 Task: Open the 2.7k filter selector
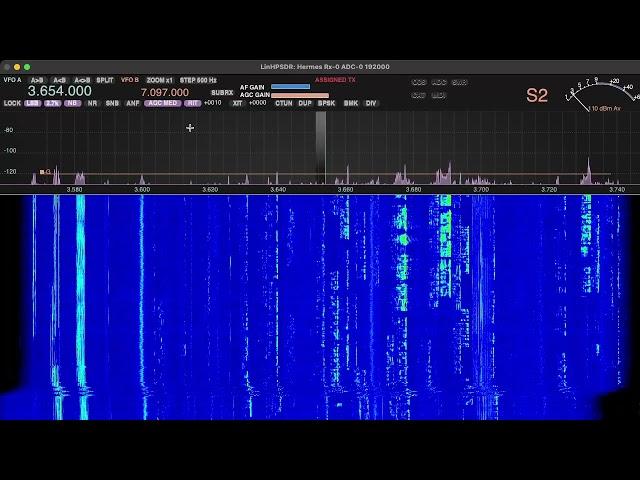[52, 103]
